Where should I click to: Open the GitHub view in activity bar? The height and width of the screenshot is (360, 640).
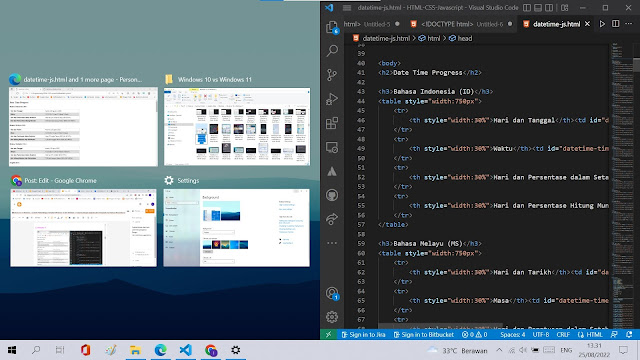pyautogui.click(x=332, y=195)
